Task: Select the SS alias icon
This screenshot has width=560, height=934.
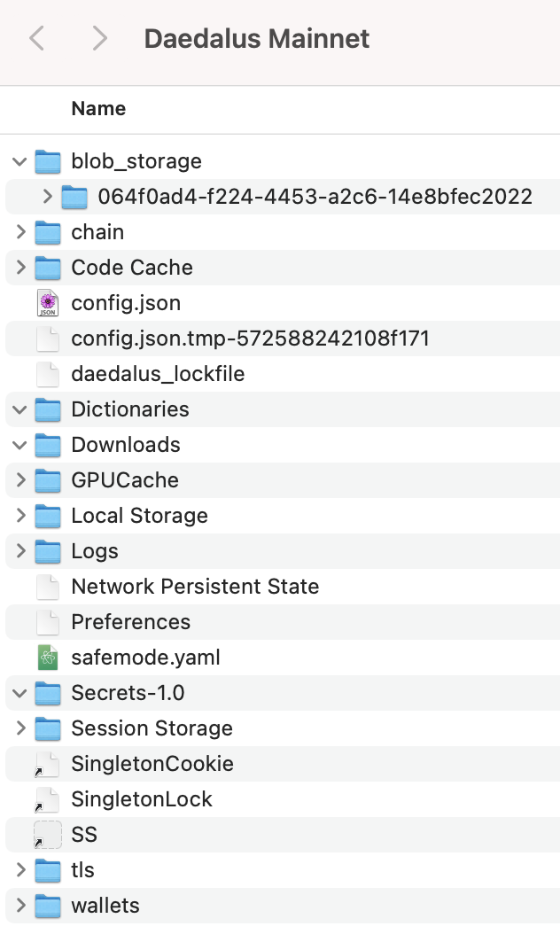Action: pos(48,835)
